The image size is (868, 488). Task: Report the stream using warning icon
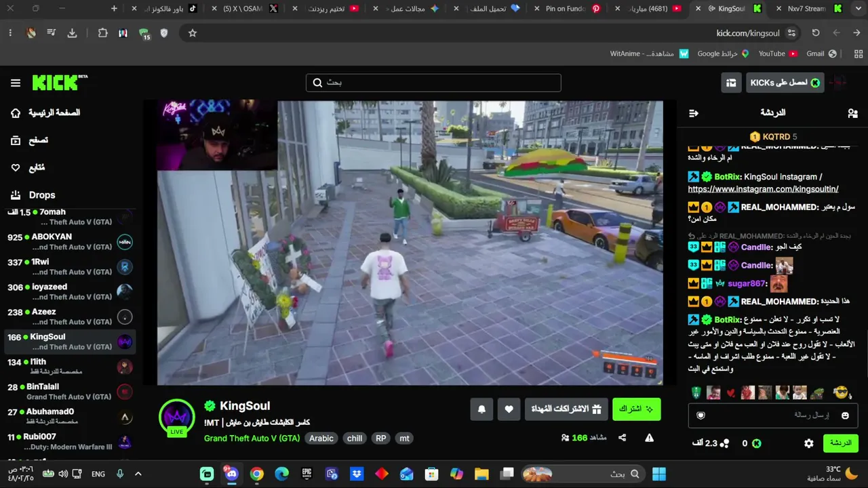pyautogui.click(x=649, y=438)
